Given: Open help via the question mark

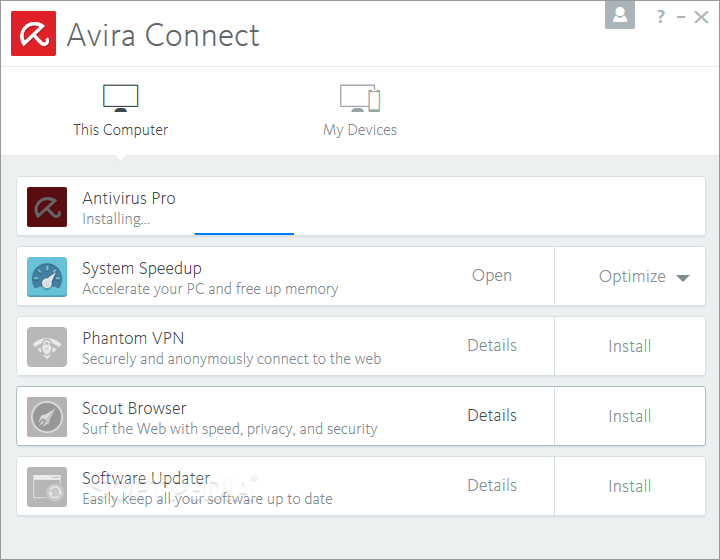Looking at the screenshot, I should [660, 17].
